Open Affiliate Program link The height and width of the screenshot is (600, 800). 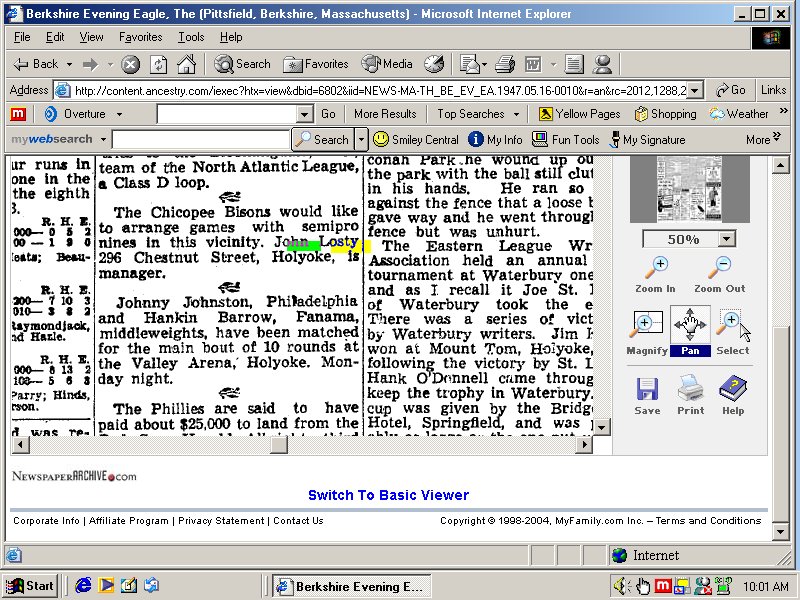(129, 520)
